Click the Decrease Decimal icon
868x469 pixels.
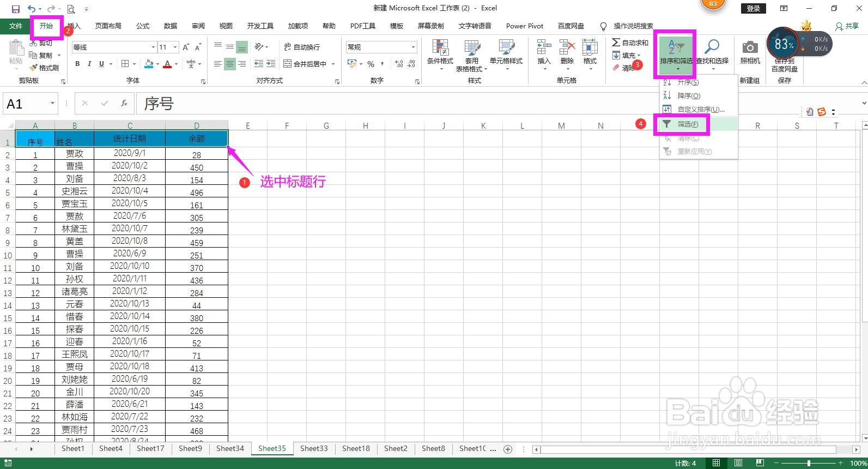click(412, 64)
